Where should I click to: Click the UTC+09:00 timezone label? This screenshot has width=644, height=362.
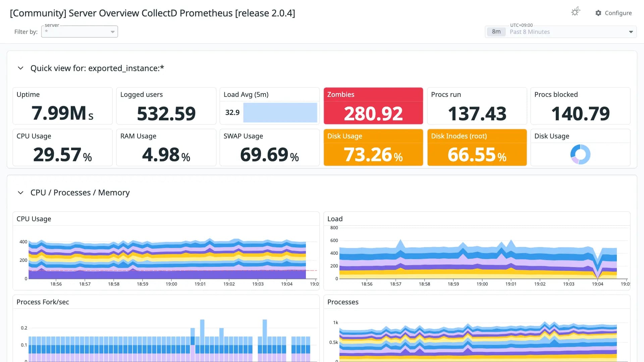pyautogui.click(x=521, y=25)
